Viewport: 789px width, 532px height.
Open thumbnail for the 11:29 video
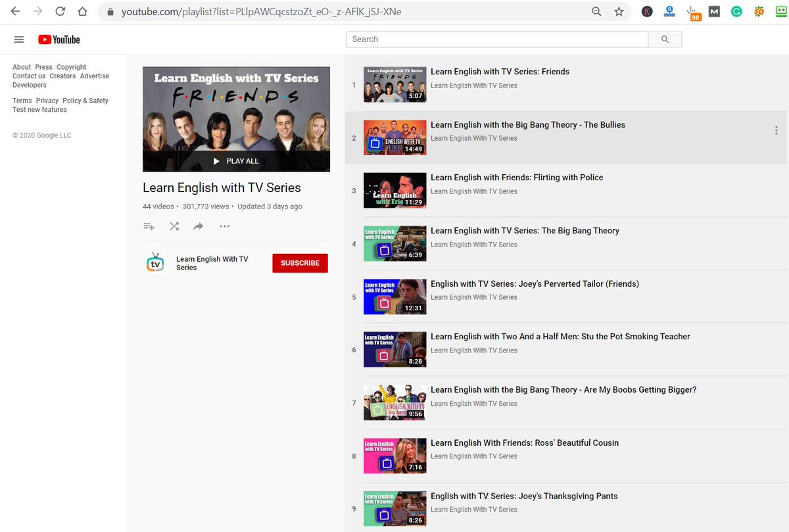(394, 191)
